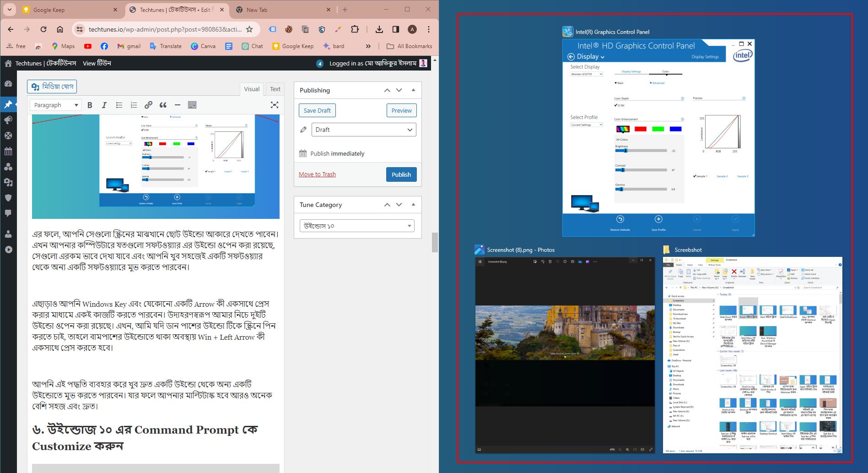
Task: Open the উইন্ডোস ১০ category dropdown
Action: tap(357, 226)
